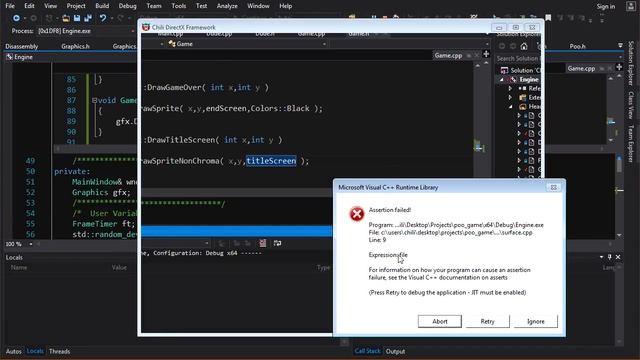Viewport: 640px width, 360px height.
Task: Click the account avatar icon
Action: (631, 6)
